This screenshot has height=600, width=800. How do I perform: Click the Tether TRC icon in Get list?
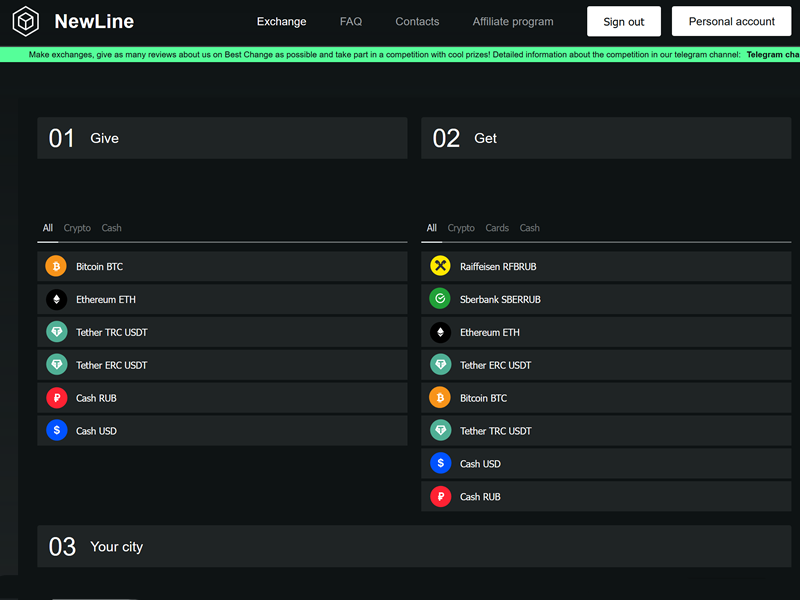(440, 431)
